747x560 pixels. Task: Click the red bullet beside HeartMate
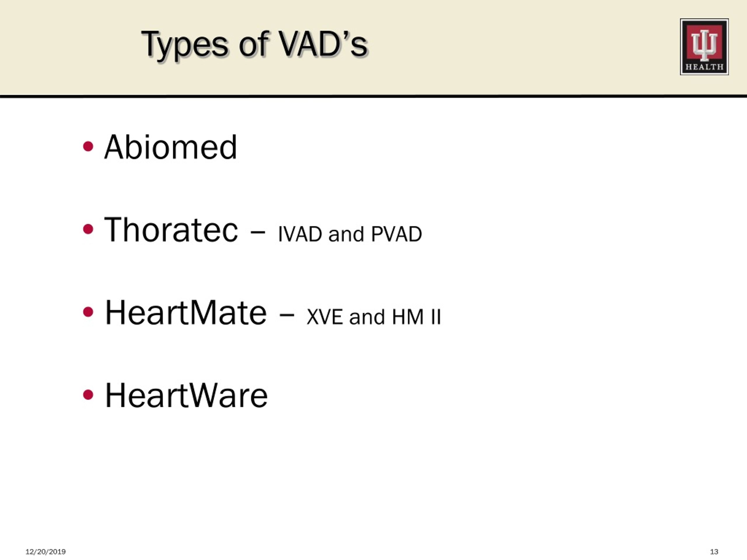pos(88,312)
